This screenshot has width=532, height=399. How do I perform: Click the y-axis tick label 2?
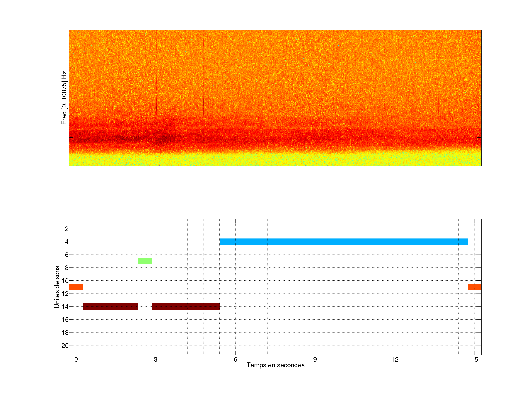click(x=67, y=229)
